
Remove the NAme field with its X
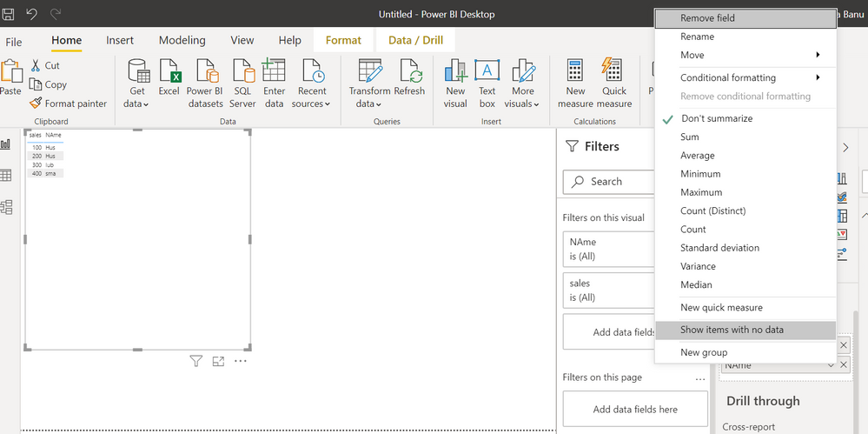click(x=843, y=364)
